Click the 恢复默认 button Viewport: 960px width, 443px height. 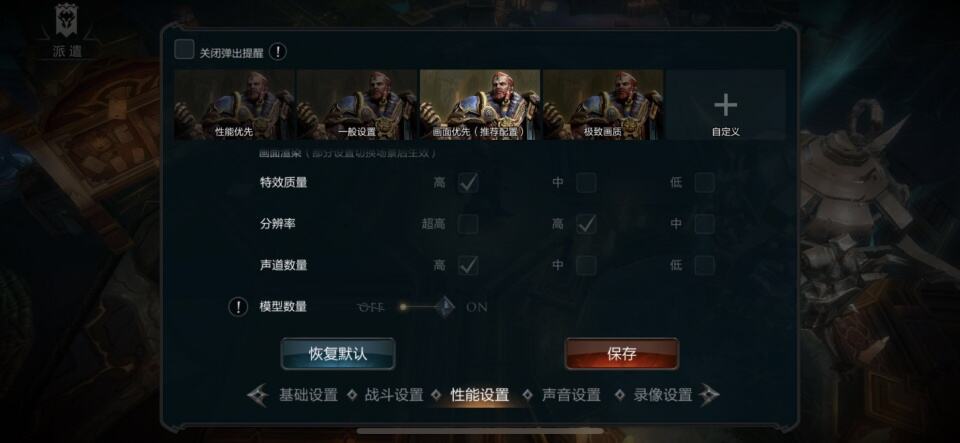click(x=338, y=354)
